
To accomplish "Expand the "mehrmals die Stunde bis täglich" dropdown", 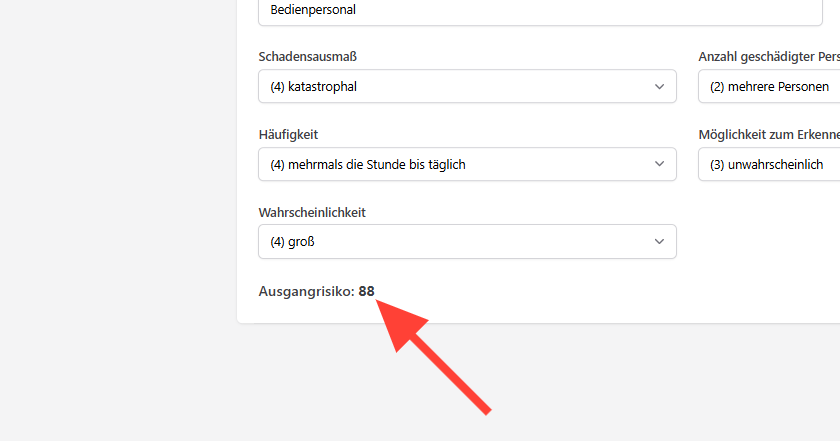I will tap(467, 164).
